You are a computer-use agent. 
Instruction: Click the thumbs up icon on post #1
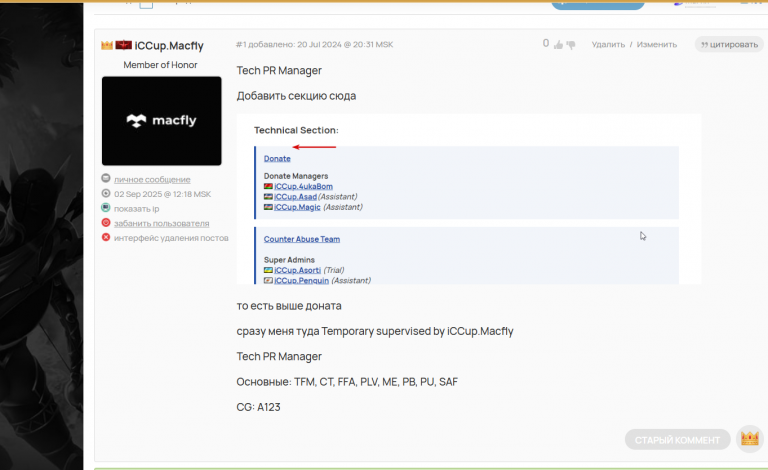pos(558,45)
